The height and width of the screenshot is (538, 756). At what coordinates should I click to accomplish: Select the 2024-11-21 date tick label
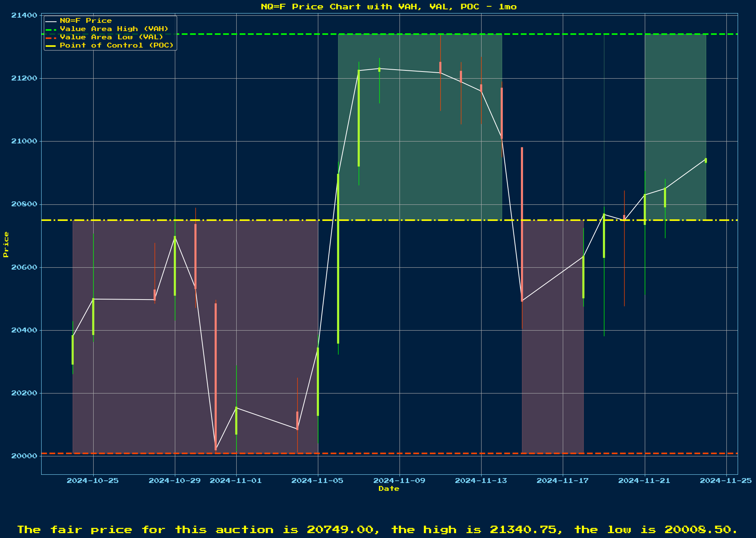coord(644,481)
